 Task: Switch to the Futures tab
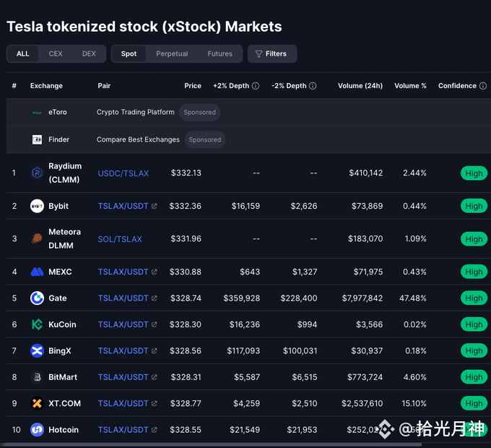tap(220, 54)
